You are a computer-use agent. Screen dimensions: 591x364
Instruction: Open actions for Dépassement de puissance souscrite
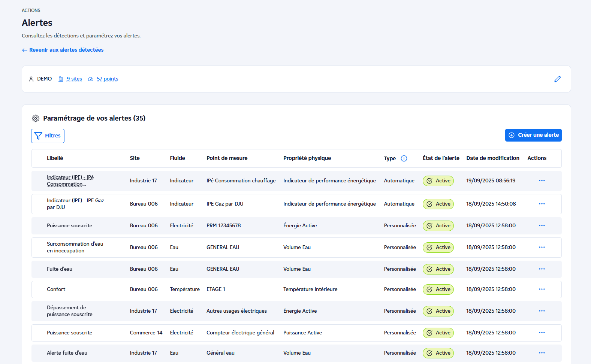point(542,311)
